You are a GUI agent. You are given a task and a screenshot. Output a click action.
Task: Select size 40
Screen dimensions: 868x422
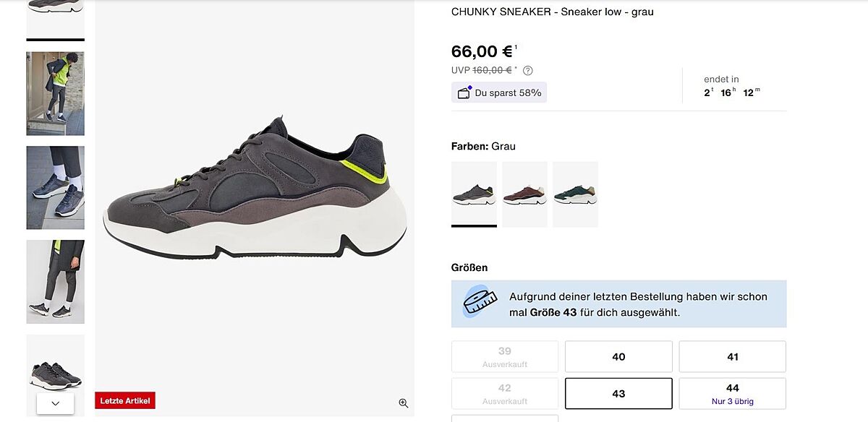[618, 356]
